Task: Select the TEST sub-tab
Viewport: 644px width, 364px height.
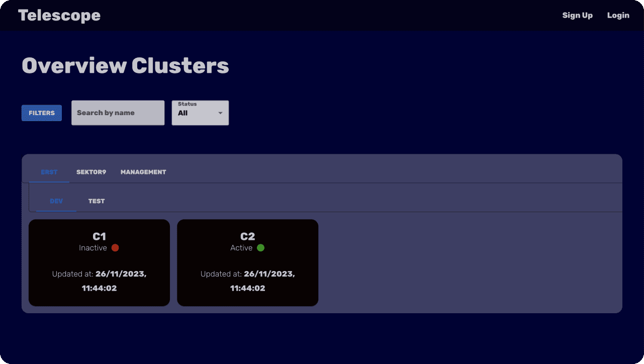Action: click(x=97, y=201)
